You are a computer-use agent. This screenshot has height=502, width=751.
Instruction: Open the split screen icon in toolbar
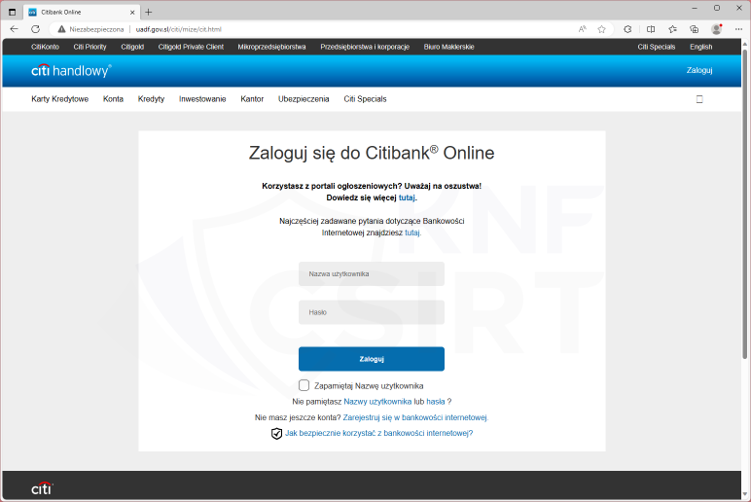pyautogui.click(x=651, y=29)
